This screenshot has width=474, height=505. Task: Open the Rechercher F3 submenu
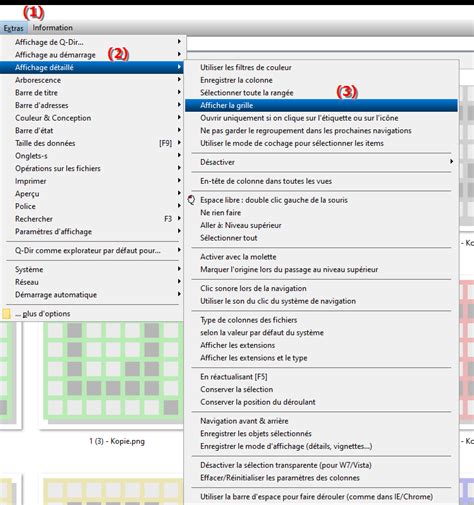pyautogui.click(x=92, y=219)
